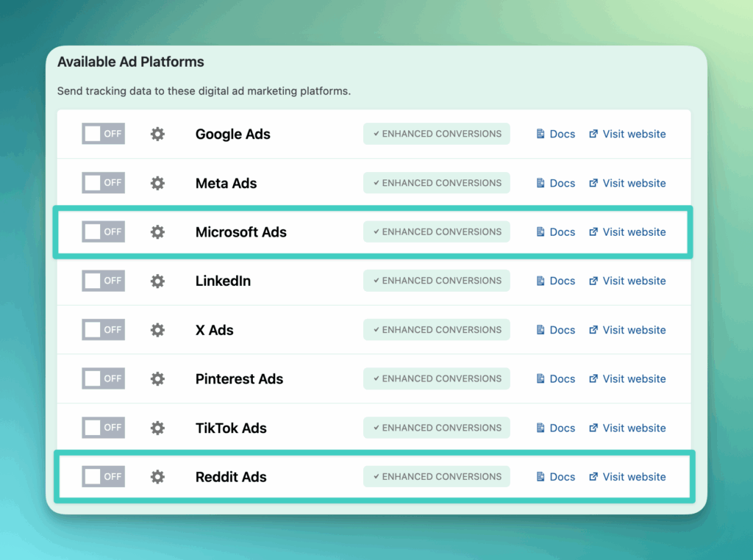Select the TikTok Ads platform name
This screenshot has width=753, height=560.
click(231, 428)
